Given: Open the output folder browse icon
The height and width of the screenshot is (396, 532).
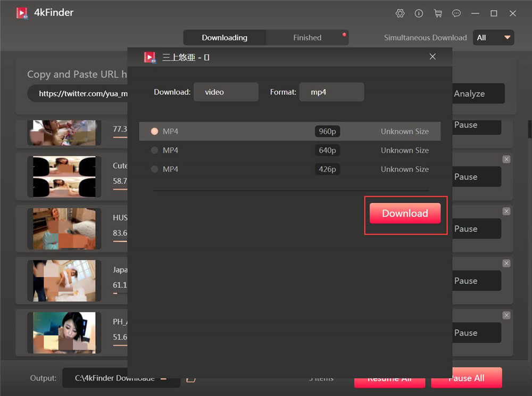Looking at the screenshot, I should [191, 378].
